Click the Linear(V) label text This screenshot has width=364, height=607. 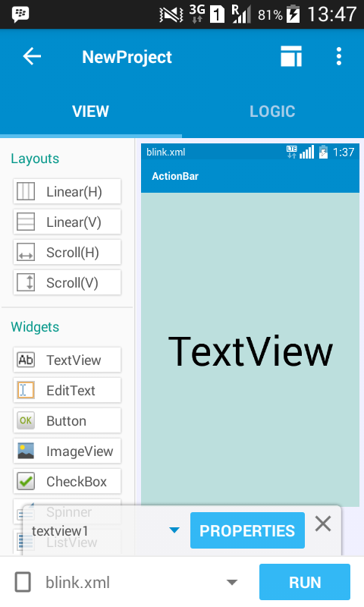click(x=74, y=222)
